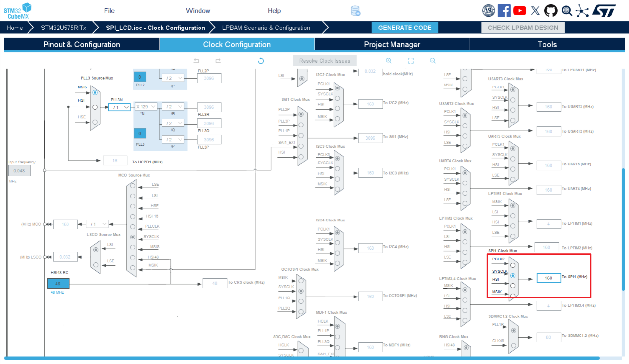Click the Resolve Clock Issues button
The height and width of the screenshot is (364, 629).
click(x=324, y=61)
